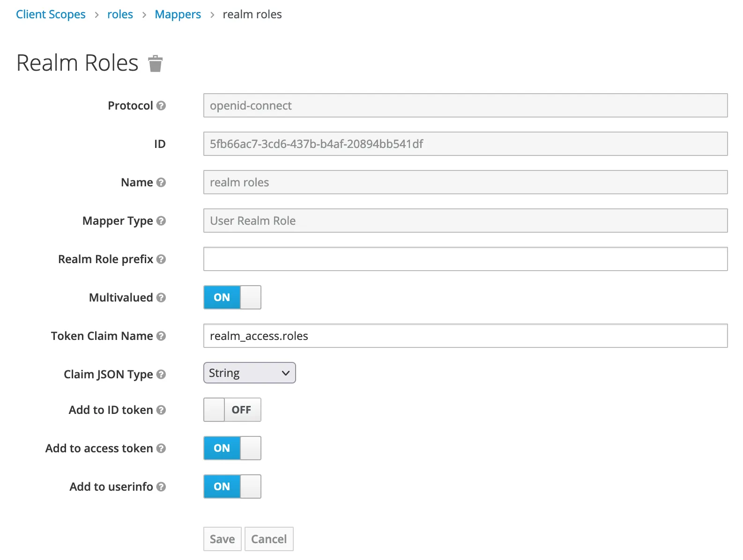Click Add to userinfo help icon
The width and height of the screenshot is (743, 560).
[x=161, y=487]
